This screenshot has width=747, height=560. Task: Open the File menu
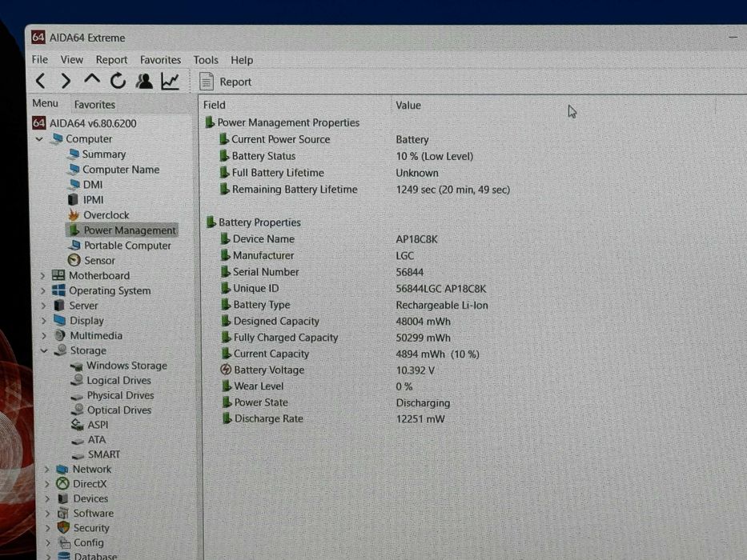tap(39, 59)
